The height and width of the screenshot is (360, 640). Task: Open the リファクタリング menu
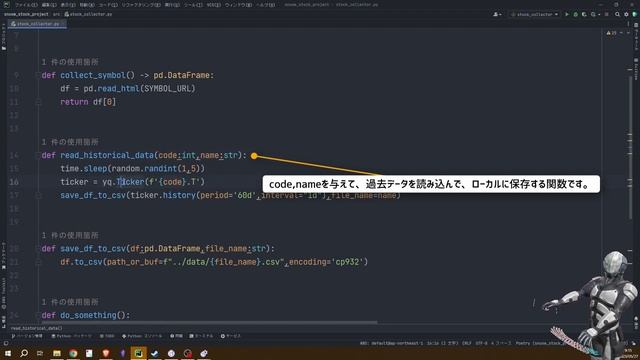[x=140, y=5]
